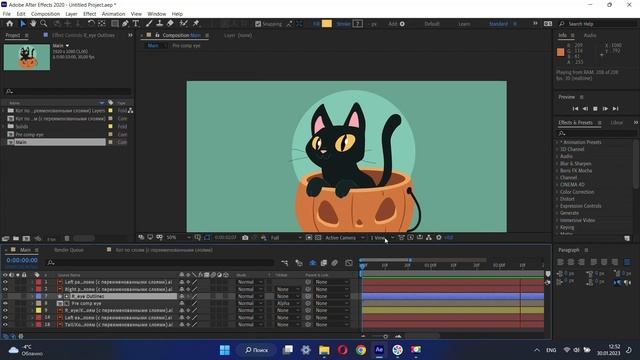Viewport: 640px width, 360px height.
Task: Toggle shy switch on Pre comp eye layer
Action: coord(182,303)
